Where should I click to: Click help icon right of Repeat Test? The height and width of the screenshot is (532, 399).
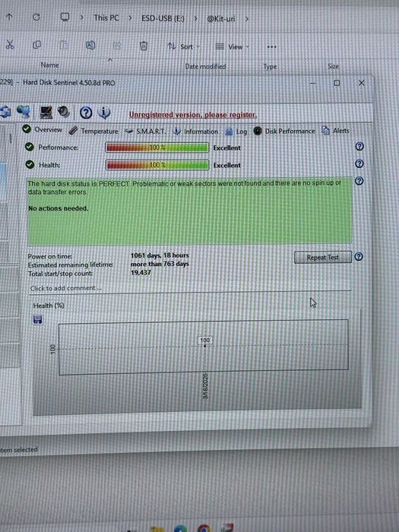tap(359, 257)
